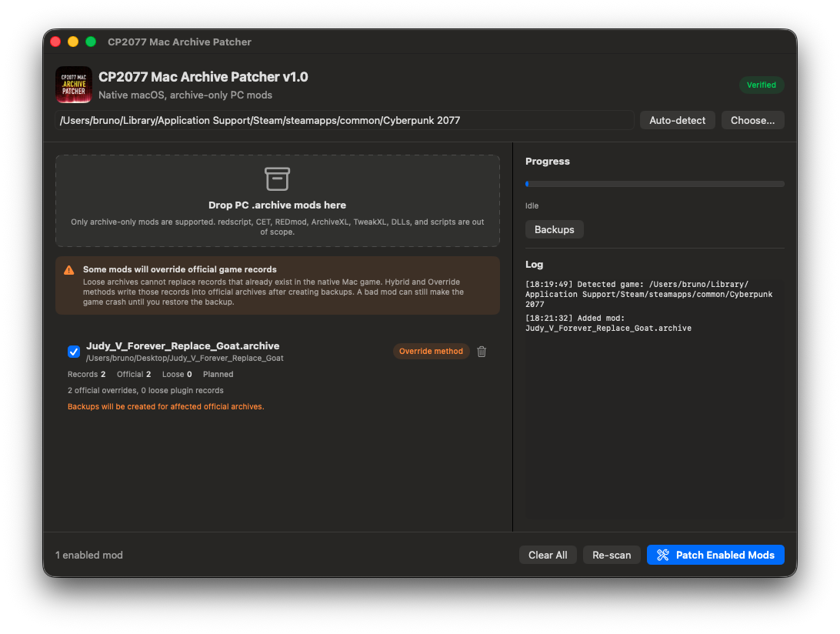Start Patch Enabled Mods
Viewport: 840px width, 634px height.
click(715, 556)
